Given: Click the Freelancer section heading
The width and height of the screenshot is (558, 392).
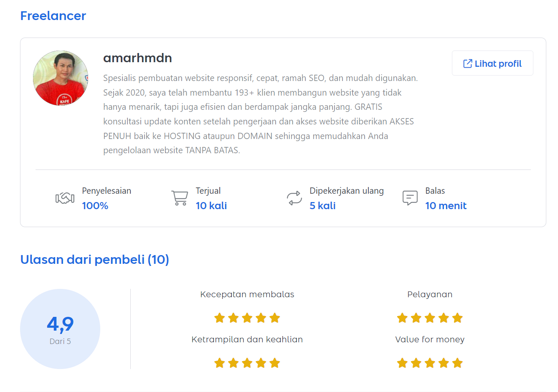Looking at the screenshot, I should 53,16.
